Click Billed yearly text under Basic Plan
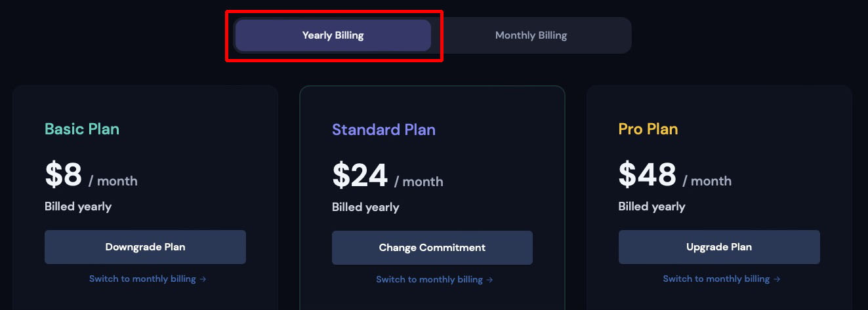Screen dimensions: 868x310 (78, 206)
